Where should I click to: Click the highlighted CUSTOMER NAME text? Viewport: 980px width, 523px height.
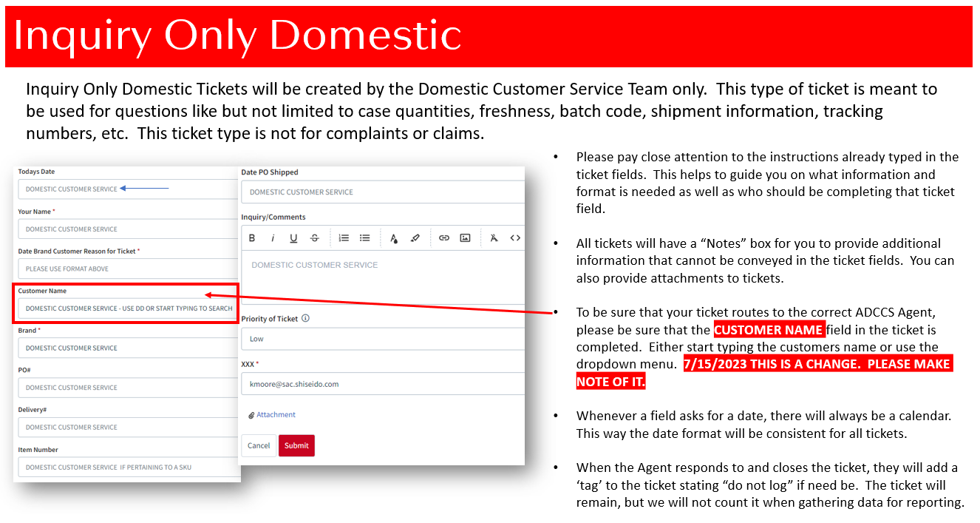tap(769, 330)
